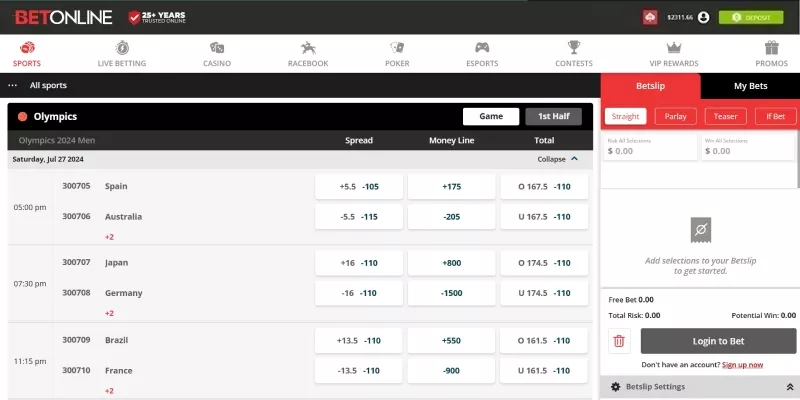Open the user account profile icon
Screen dimensions: 800x400
tap(704, 17)
